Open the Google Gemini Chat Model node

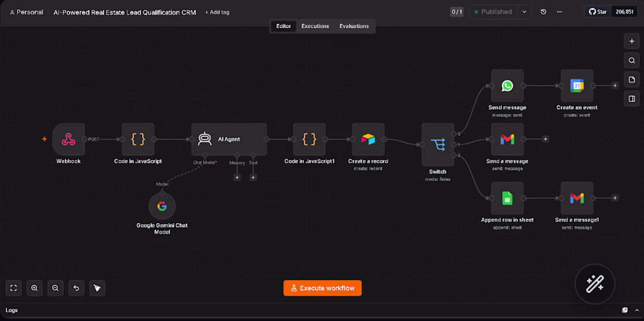pyautogui.click(x=162, y=206)
